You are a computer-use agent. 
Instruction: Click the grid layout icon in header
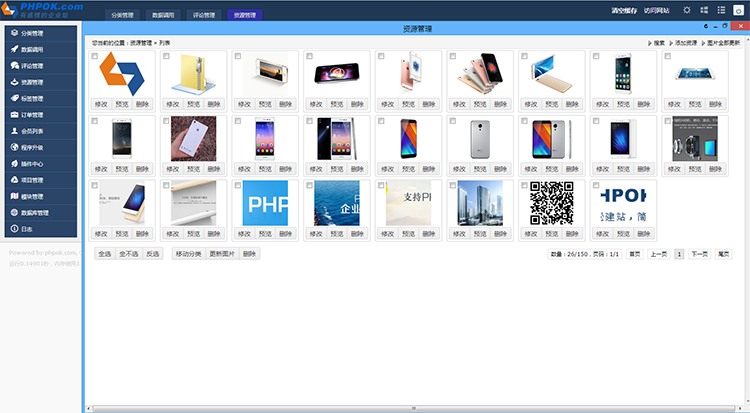tap(704, 10)
